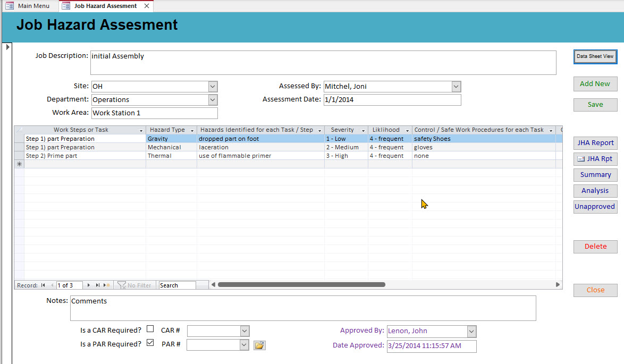Go to next record in navigator

tap(89, 285)
